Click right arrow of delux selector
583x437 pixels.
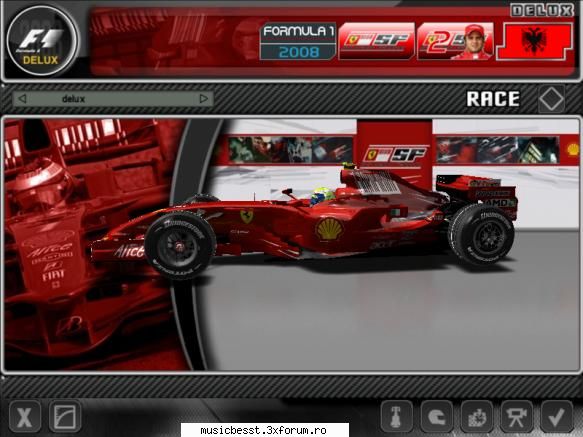pyautogui.click(x=203, y=99)
